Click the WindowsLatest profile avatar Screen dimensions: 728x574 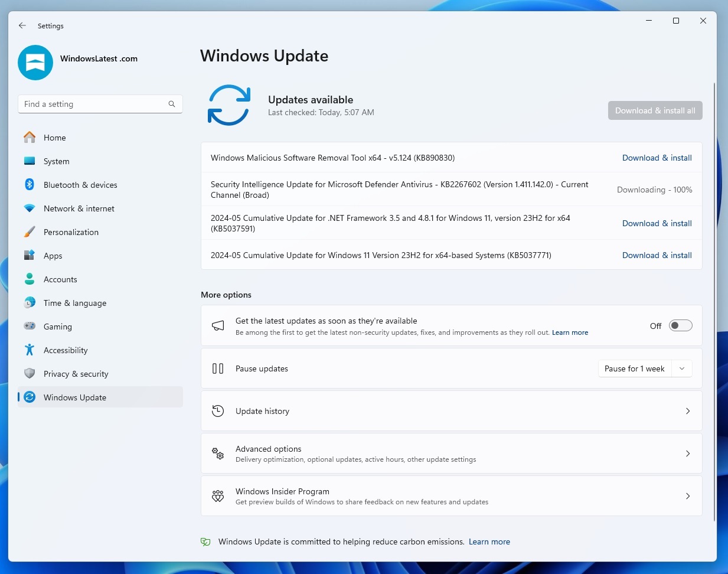[x=35, y=63]
